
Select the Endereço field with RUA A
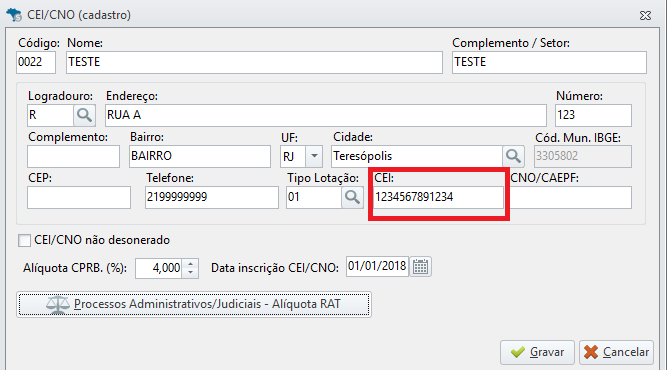point(326,115)
